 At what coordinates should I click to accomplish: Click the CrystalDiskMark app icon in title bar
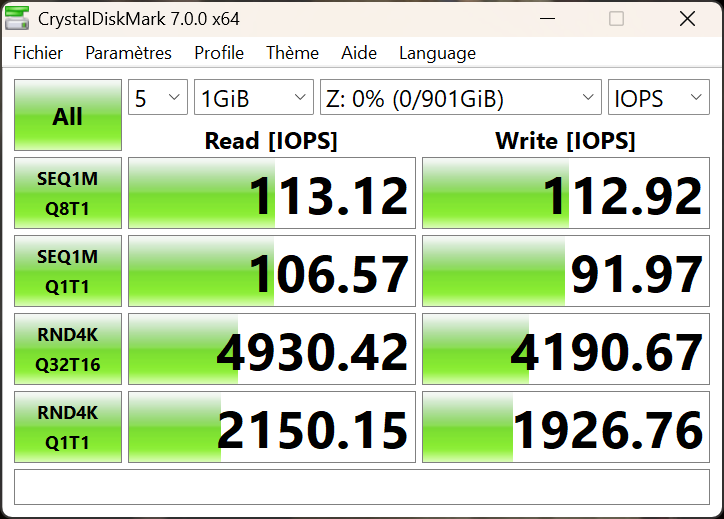click(x=19, y=19)
